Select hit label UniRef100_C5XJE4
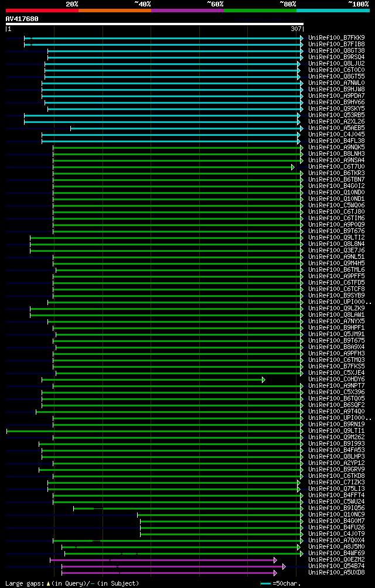 [336, 373]
